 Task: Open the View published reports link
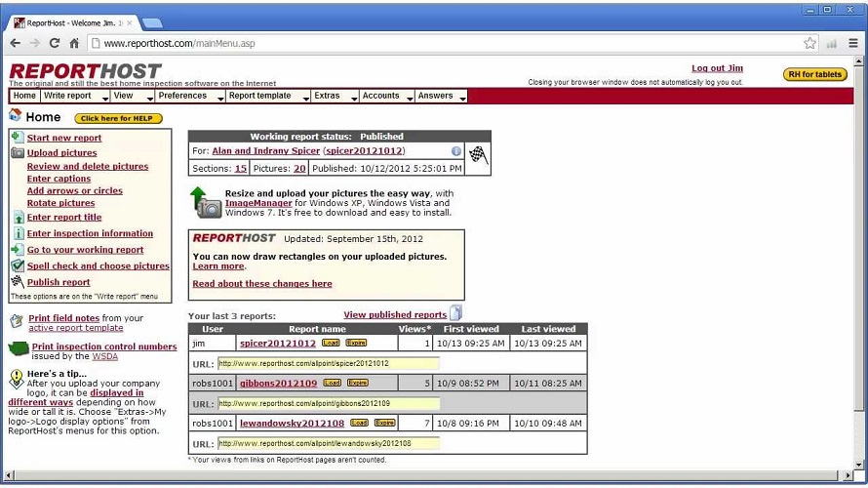coord(395,314)
